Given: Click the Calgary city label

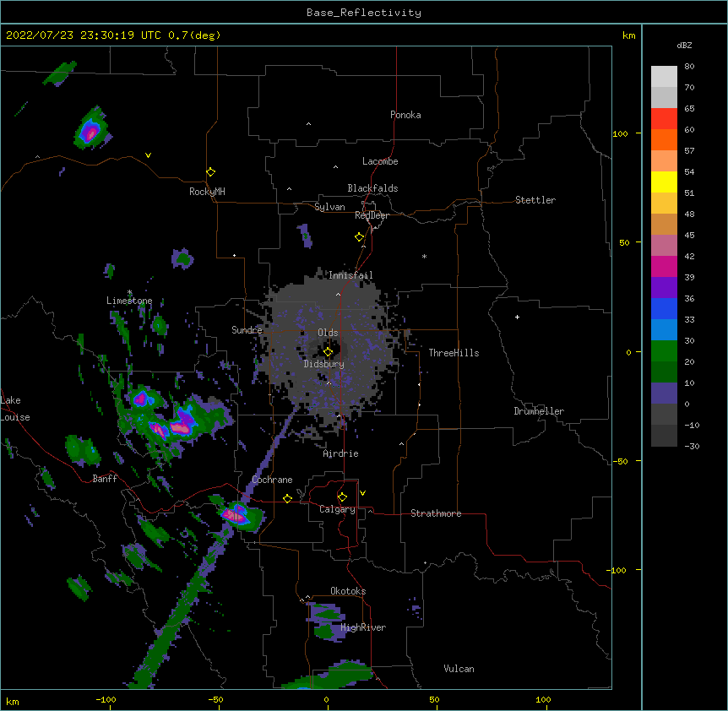Looking at the screenshot, I should click(338, 509).
